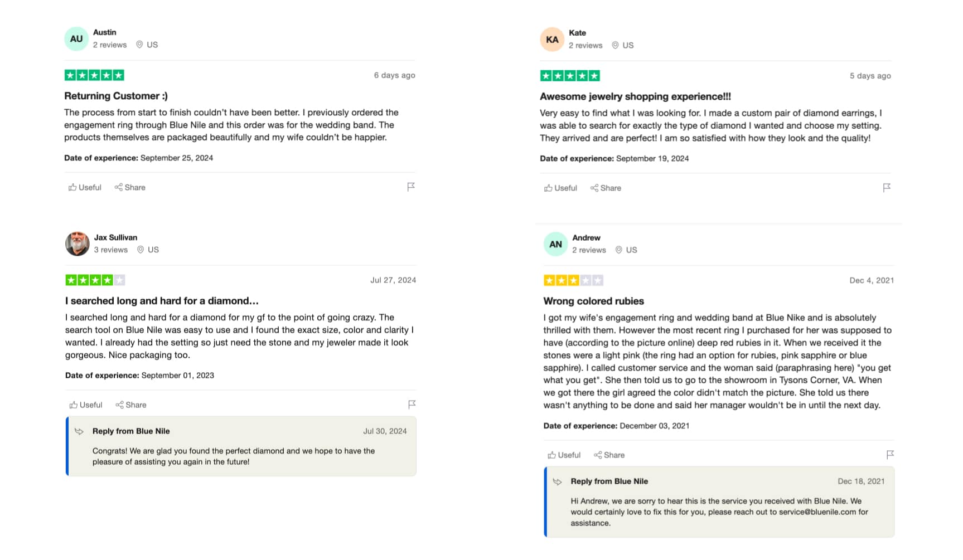Click Jax's four-star rating graphic

click(x=95, y=280)
